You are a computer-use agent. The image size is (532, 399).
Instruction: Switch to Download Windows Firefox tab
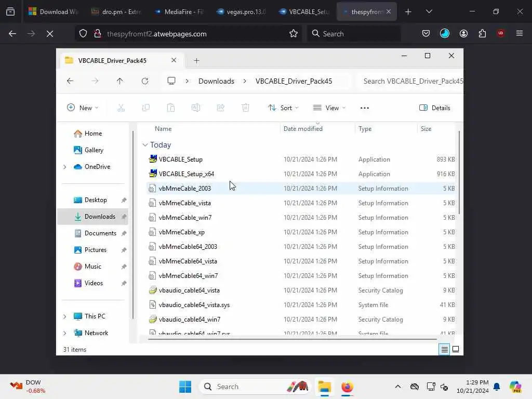tap(52, 11)
